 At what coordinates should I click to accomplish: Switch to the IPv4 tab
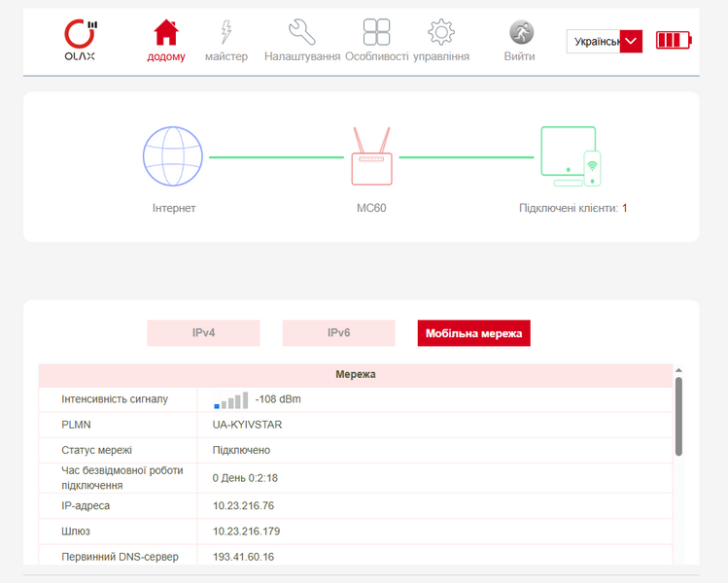203,333
